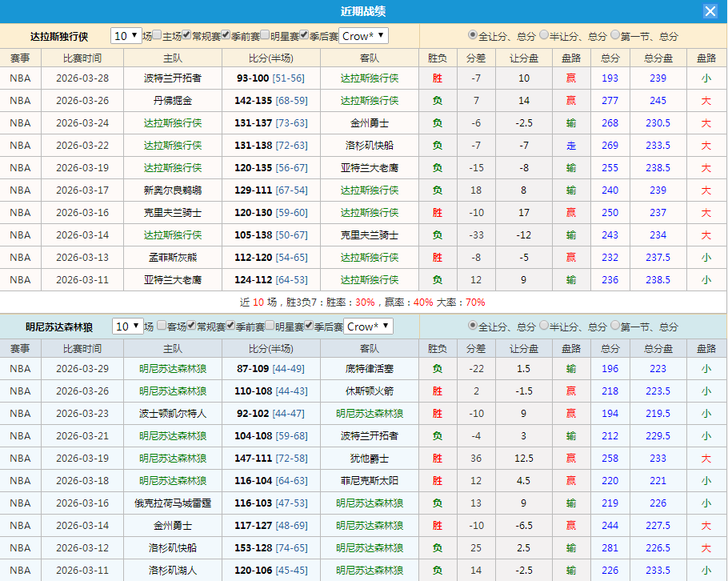The width and height of the screenshot is (728, 581).
Task: Open the total points 196 link for Timberwolves
Action: pos(610,368)
